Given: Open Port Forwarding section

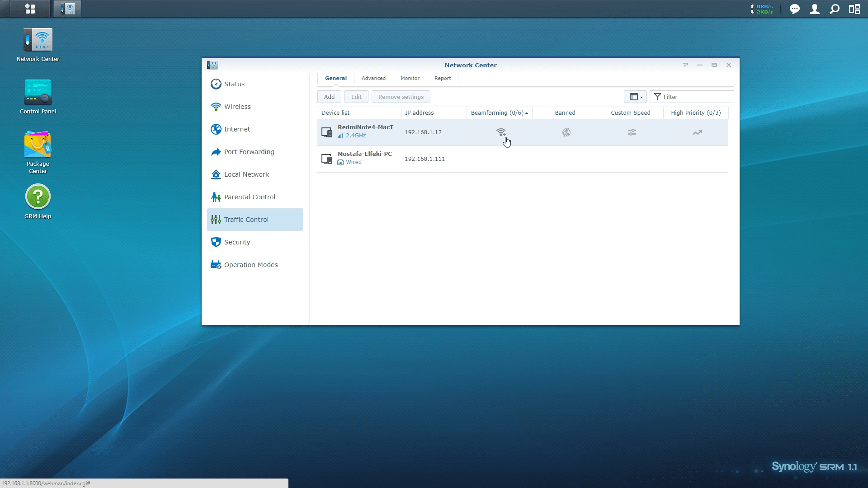Looking at the screenshot, I should pos(255,152).
